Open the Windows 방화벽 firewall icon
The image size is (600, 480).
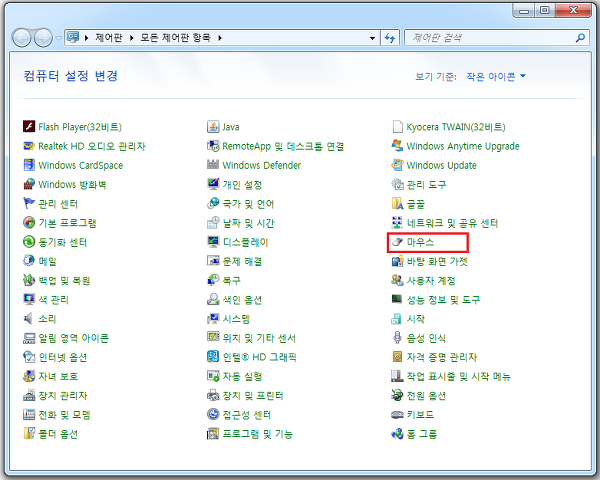point(29,184)
